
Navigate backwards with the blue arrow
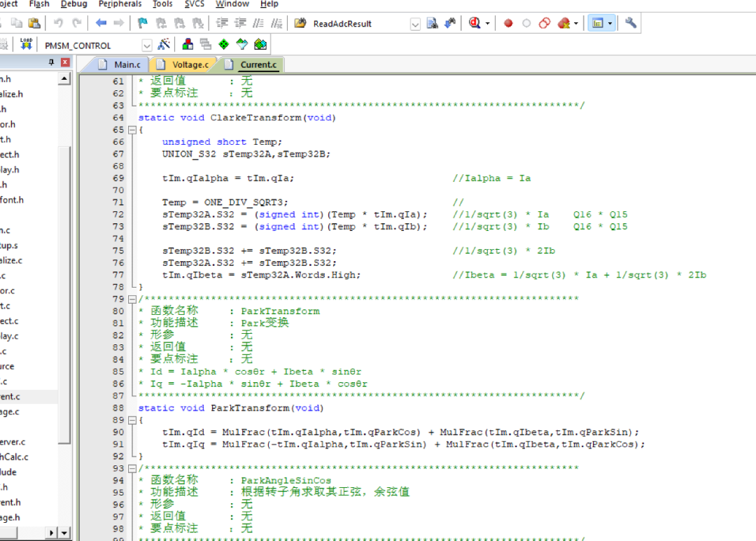click(101, 22)
